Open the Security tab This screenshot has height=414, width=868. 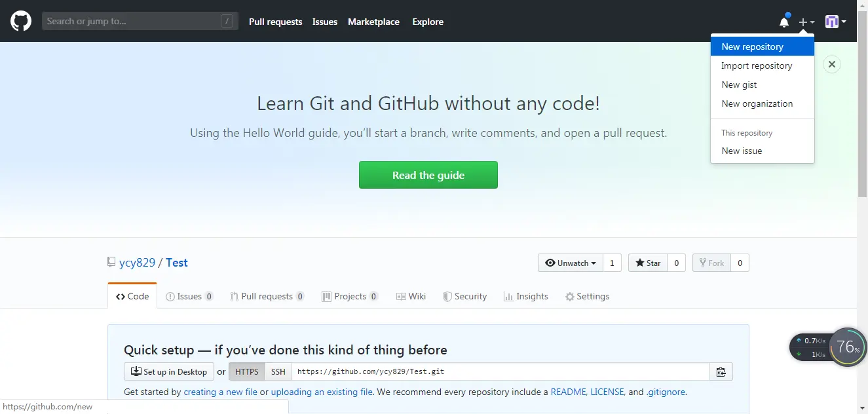tap(464, 296)
